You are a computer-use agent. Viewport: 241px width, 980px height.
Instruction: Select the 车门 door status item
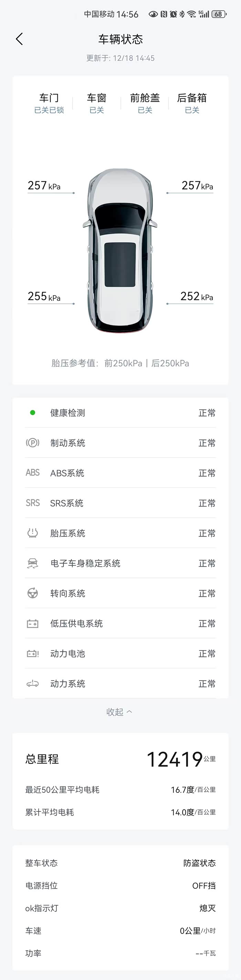tap(49, 103)
